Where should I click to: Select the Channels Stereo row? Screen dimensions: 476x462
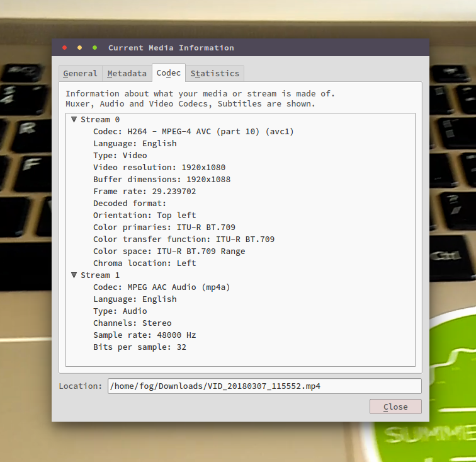pyautogui.click(x=132, y=323)
